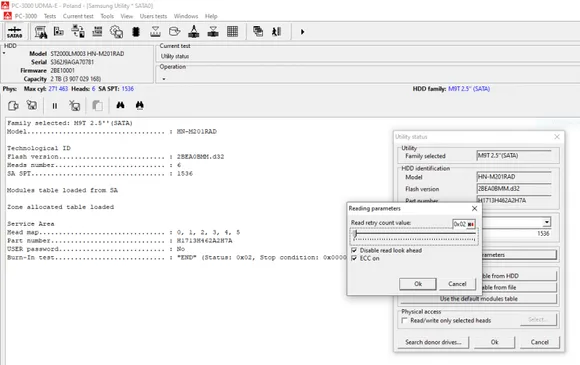Open the gears settings toolbar icon
This screenshot has width=580, height=365.
click(117, 32)
